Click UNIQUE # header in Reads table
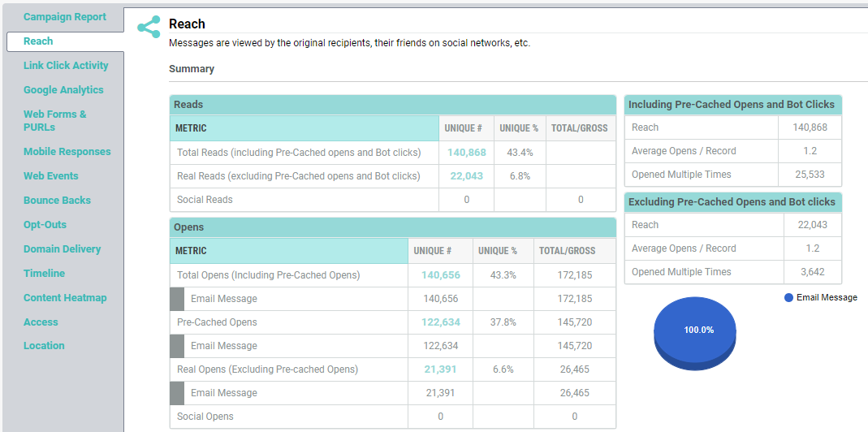The height and width of the screenshot is (432, 868). click(x=464, y=128)
